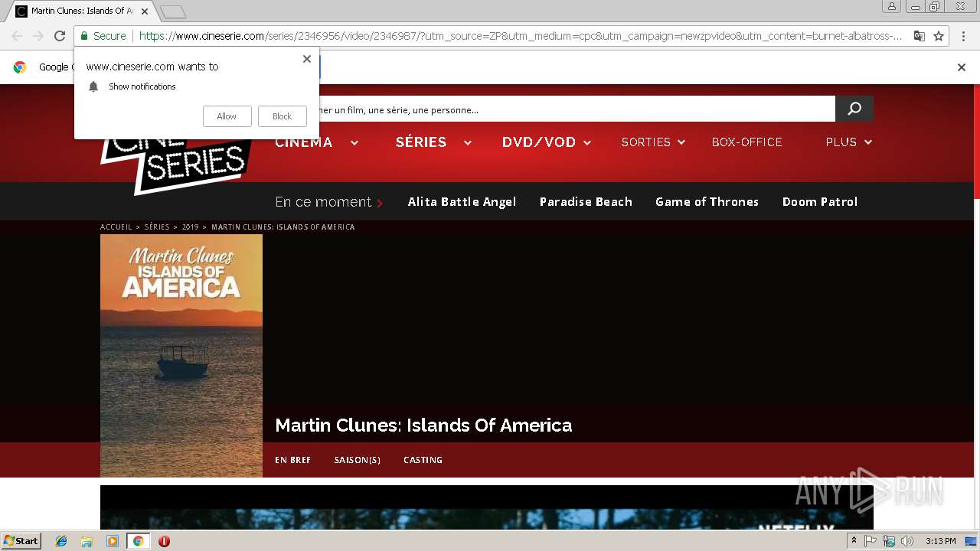Expand the DVD/VOD menu chevron
The width and height of the screenshot is (980, 551).
coord(587,142)
